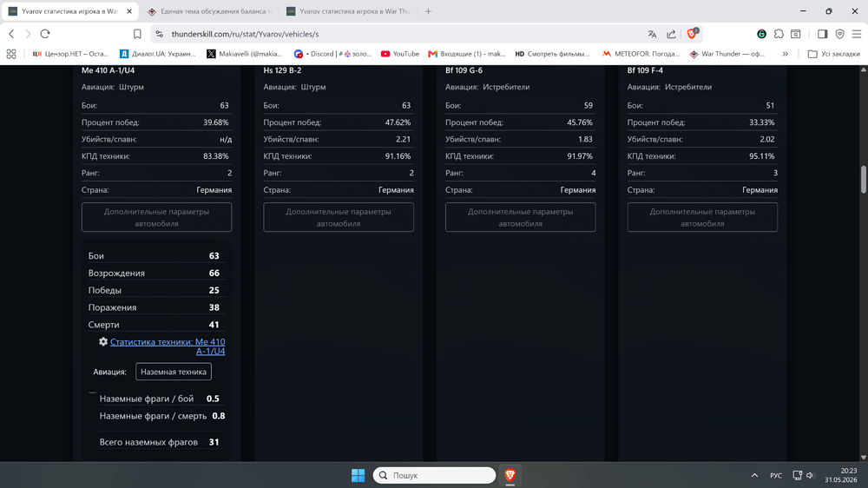868x488 pixels.
Task: Open the tab grid icon in the bookmarks bar
Action: click(11, 54)
